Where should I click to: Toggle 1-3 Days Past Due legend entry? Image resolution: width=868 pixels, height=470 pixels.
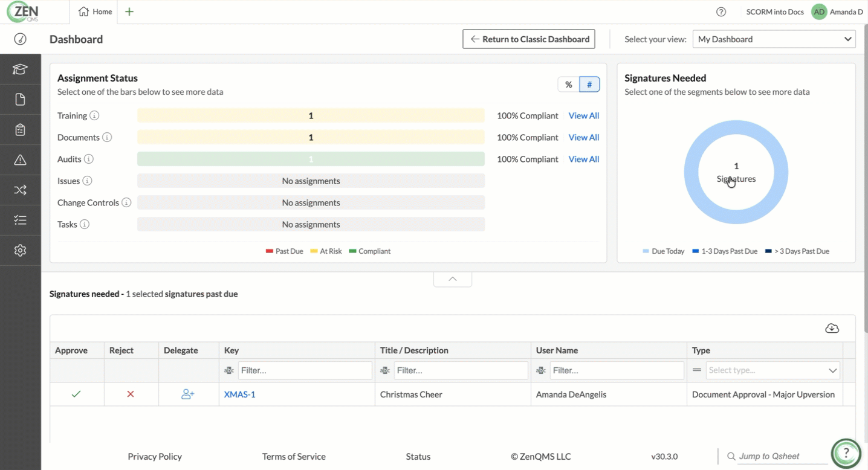pos(725,251)
